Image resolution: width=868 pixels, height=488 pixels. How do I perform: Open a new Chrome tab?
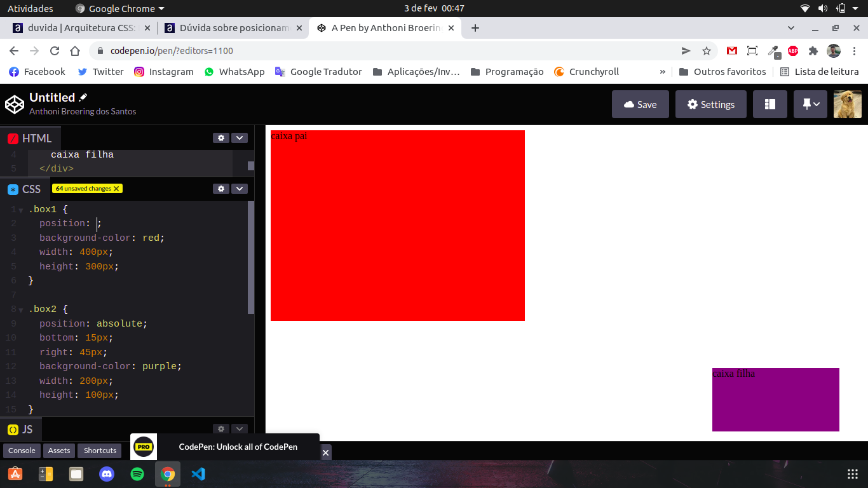475,28
